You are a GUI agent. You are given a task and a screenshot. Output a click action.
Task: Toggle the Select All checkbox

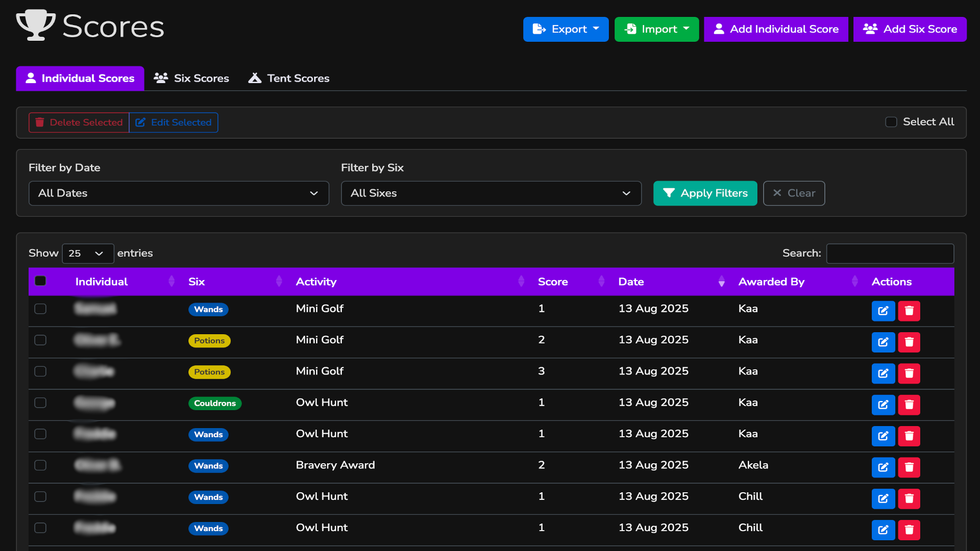(891, 122)
